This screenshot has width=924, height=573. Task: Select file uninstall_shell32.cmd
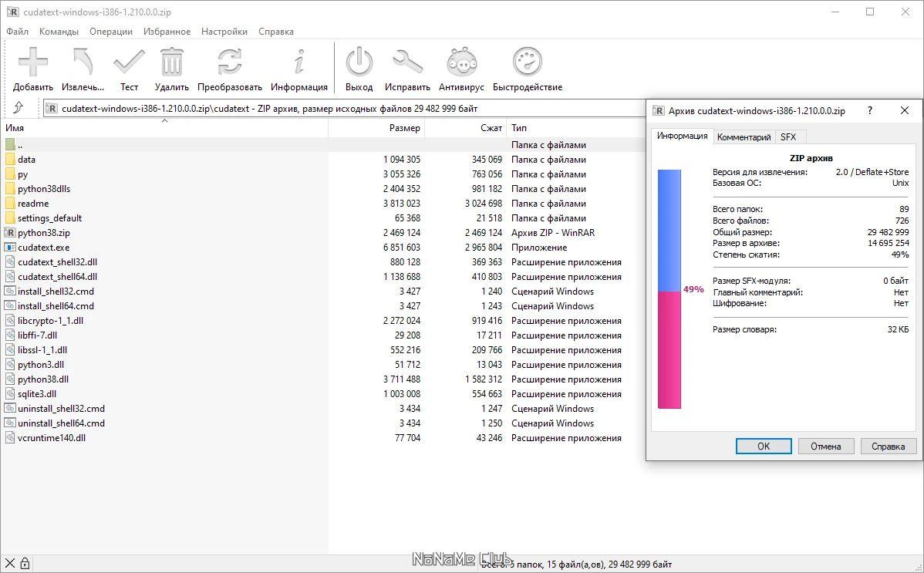(61, 409)
